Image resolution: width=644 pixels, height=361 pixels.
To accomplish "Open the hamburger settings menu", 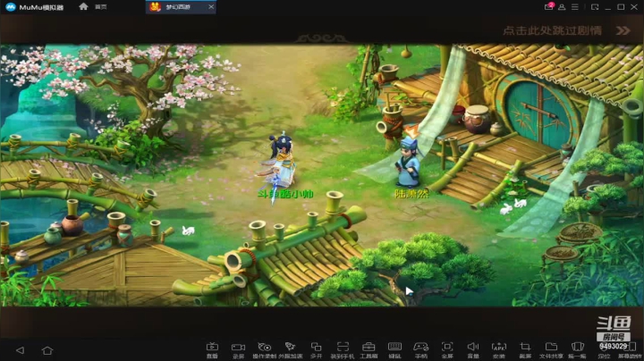I will click(x=575, y=7).
